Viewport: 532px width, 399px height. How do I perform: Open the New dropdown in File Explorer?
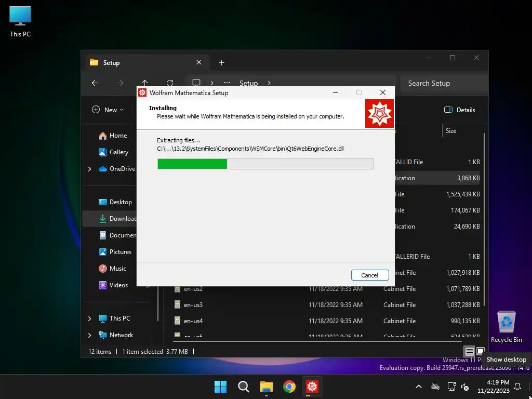point(108,110)
